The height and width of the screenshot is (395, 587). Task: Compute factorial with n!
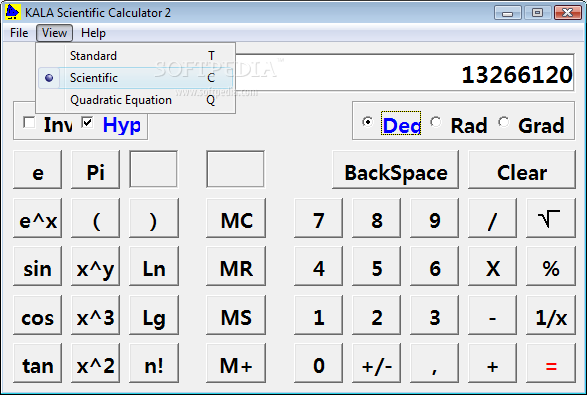(153, 363)
